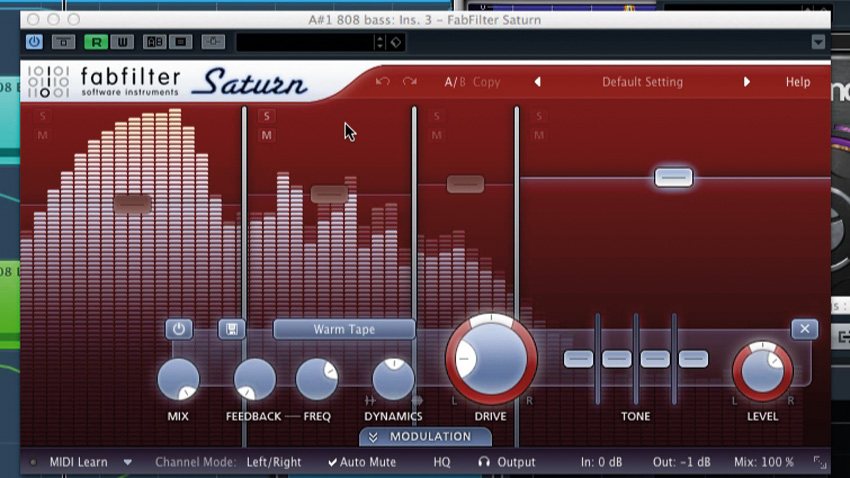Click the first band level handle

pyautogui.click(x=132, y=204)
